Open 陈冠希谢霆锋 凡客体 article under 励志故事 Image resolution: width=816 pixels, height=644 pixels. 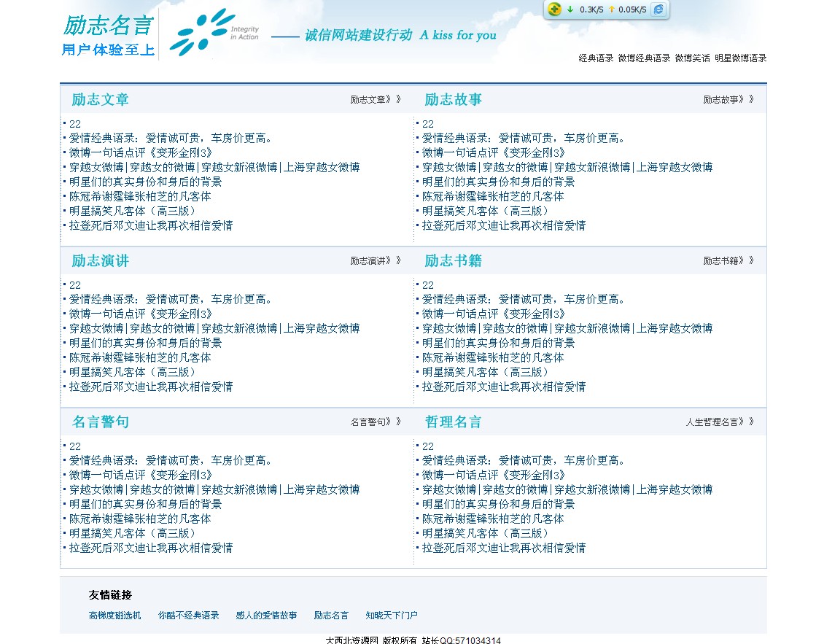[493, 196]
